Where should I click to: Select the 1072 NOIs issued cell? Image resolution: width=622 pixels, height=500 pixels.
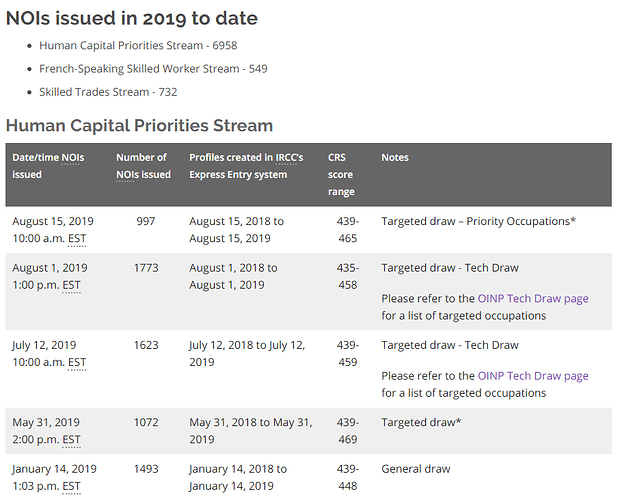point(146,423)
